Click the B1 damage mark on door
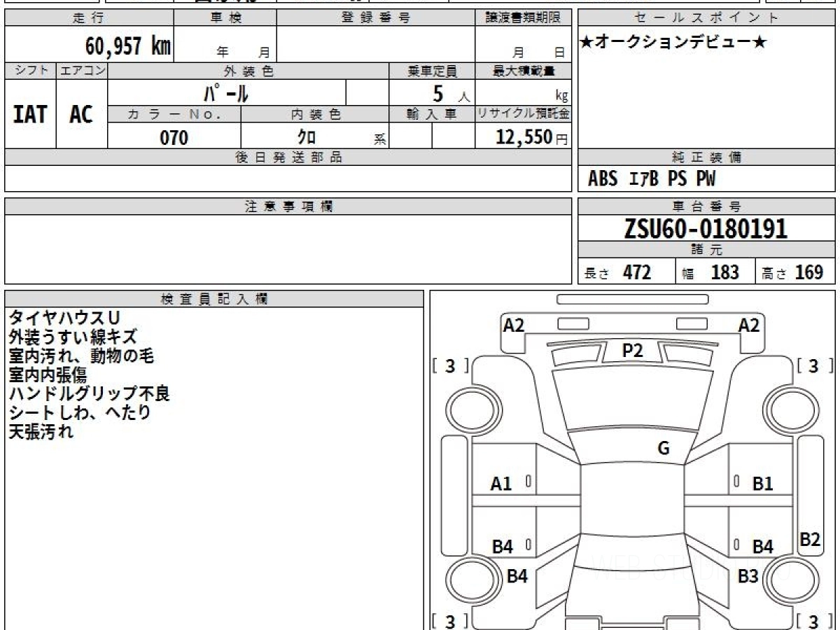840x630 pixels. coord(762,484)
